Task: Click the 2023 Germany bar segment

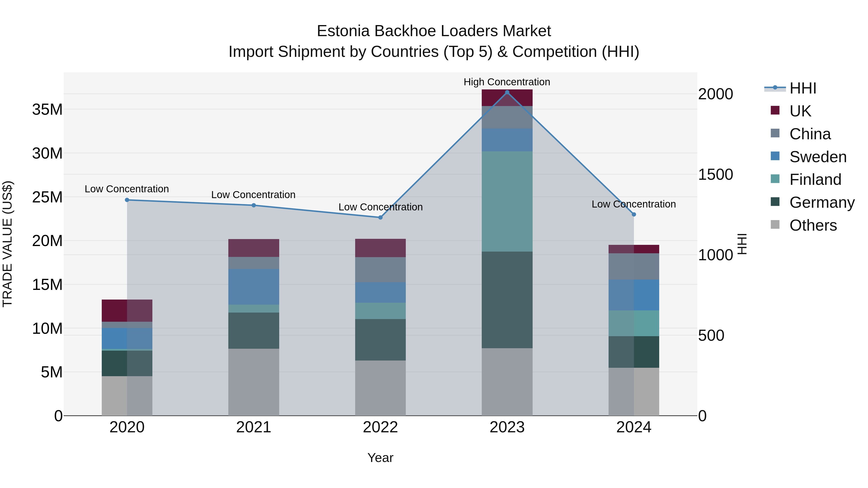Action: 507,300
